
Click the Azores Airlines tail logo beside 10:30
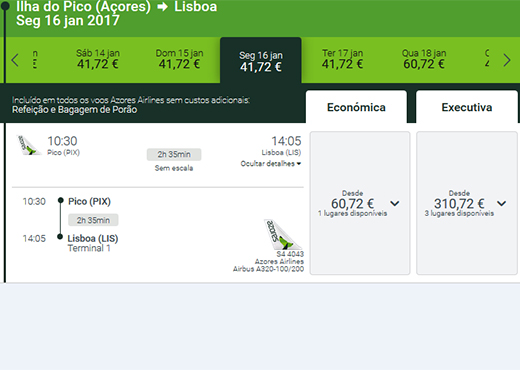point(29,146)
